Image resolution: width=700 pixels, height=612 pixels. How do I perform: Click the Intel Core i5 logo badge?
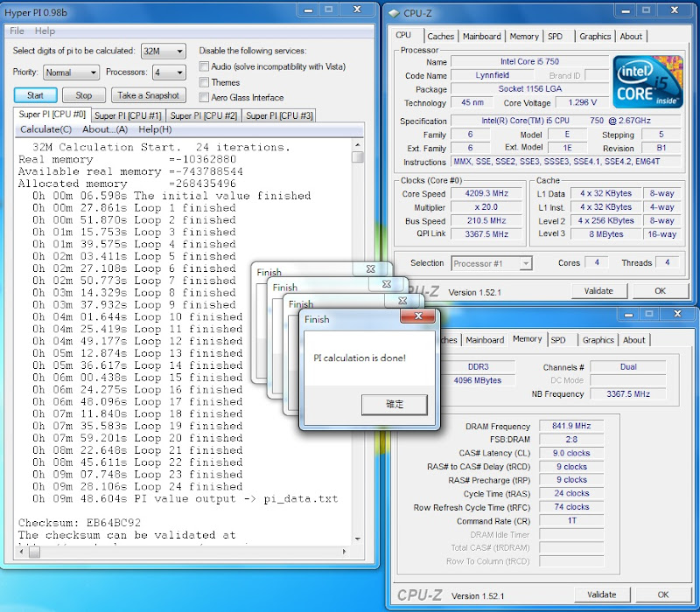pyautogui.click(x=647, y=82)
